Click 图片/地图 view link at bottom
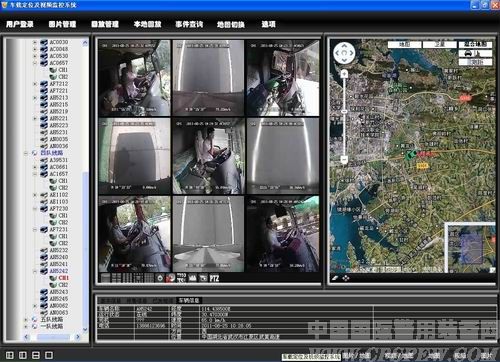 (356, 356)
